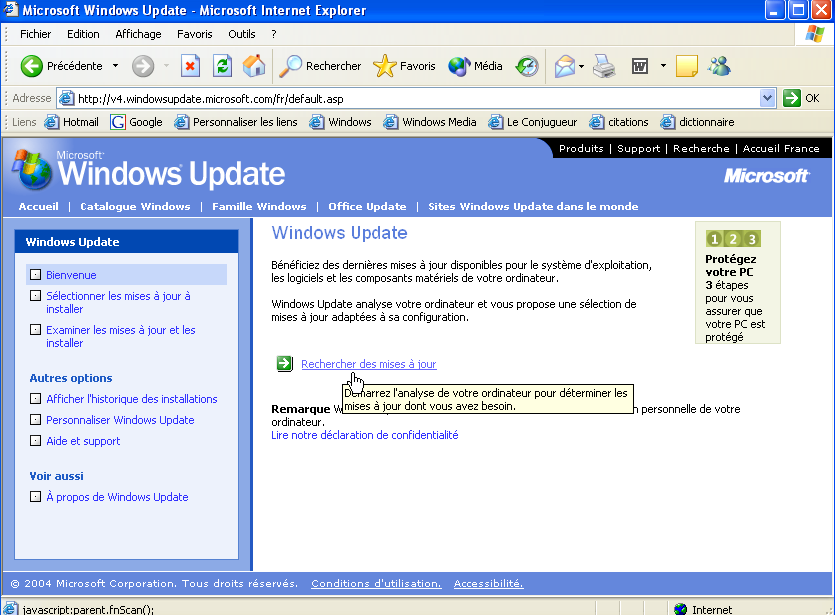835x615 pixels.
Task: Click the address bar URL field
Action: coord(418,99)
